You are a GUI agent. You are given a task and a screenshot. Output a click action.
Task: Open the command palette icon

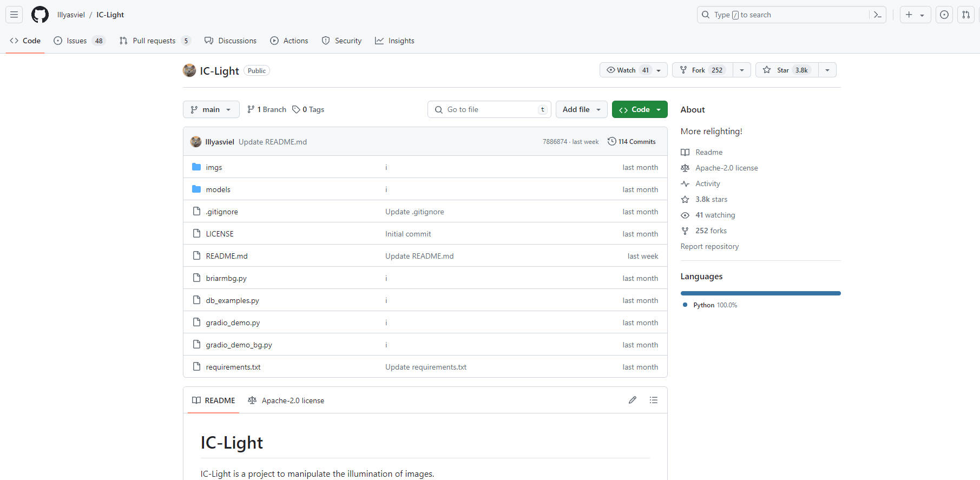coord(877,15)
